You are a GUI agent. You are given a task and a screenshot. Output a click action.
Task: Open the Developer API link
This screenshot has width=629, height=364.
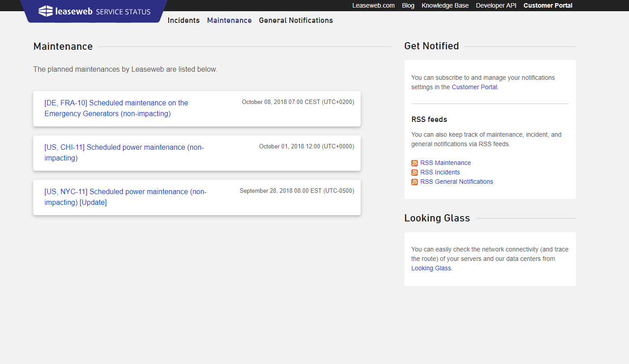pos(496,5)
